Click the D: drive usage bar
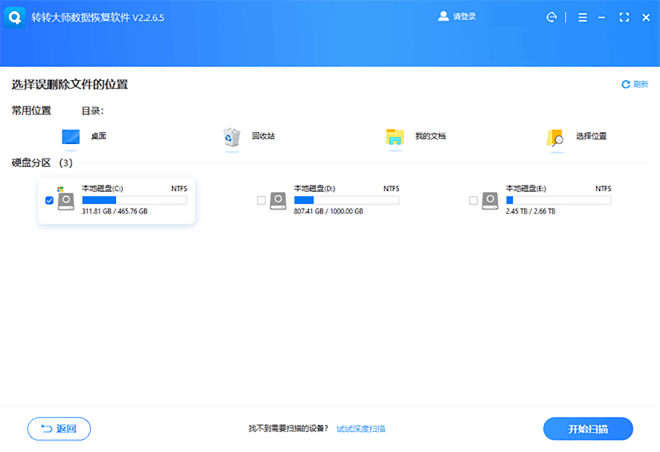This screenshot has height=452, width=660. [346, 200]
